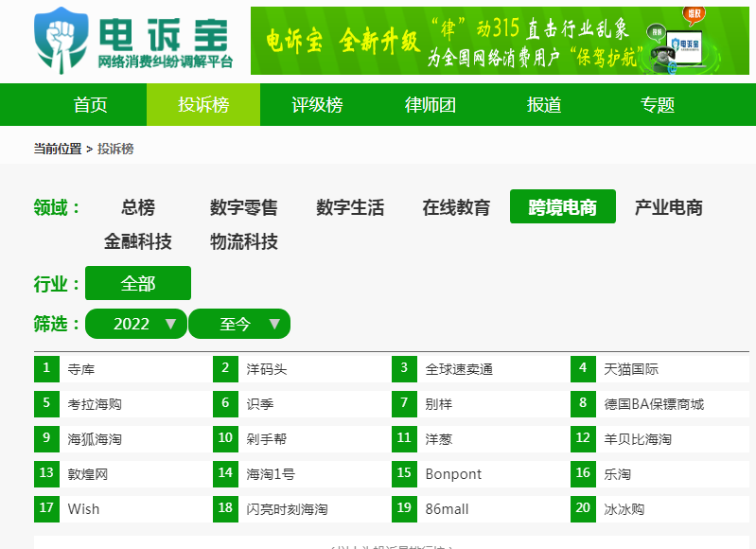
Task: Open rank 6 entry 识季
Action: pyautogui.click(x=260, y=404)
